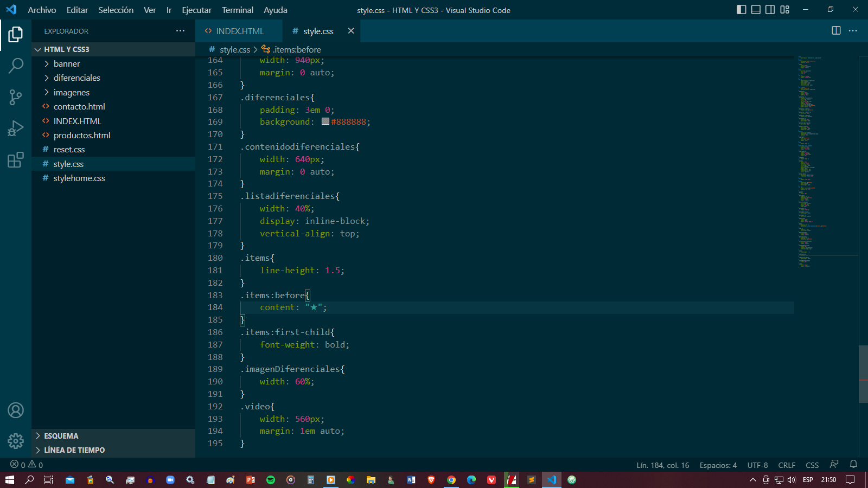Change encoding via UTF-8 status
The width and height of the screenshot is (868, 488).
click(757, 465)
